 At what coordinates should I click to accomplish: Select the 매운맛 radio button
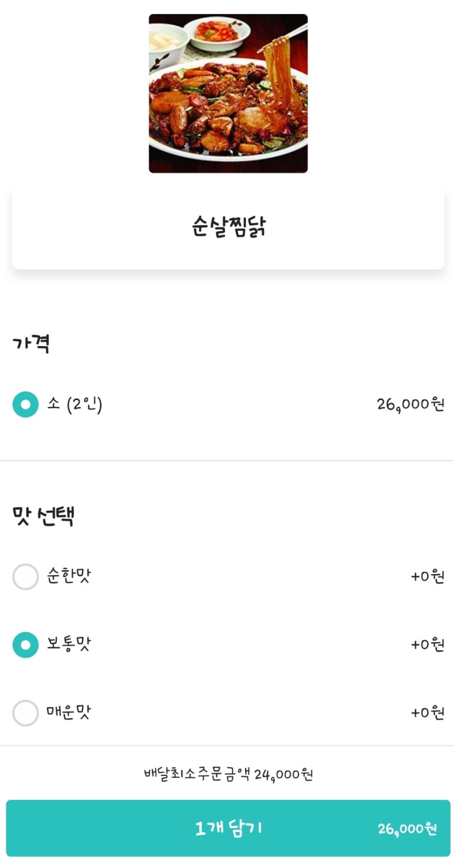pos(25,713)
